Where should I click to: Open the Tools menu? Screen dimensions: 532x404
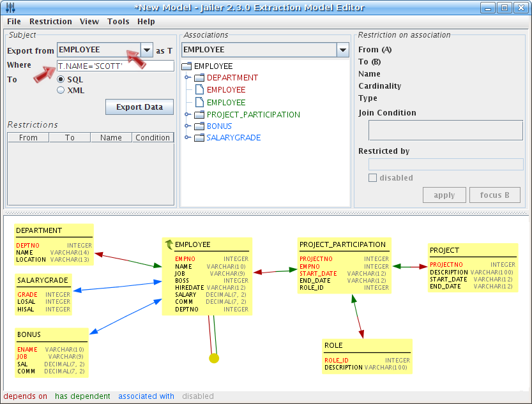[118, 21]
